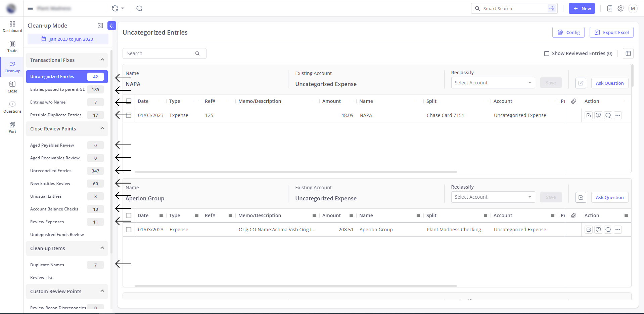The height and width of the screenshot is (314, 644).
Task: Enable Show Reviewed Entries checkbox
Action: click(x=547, y=53)
